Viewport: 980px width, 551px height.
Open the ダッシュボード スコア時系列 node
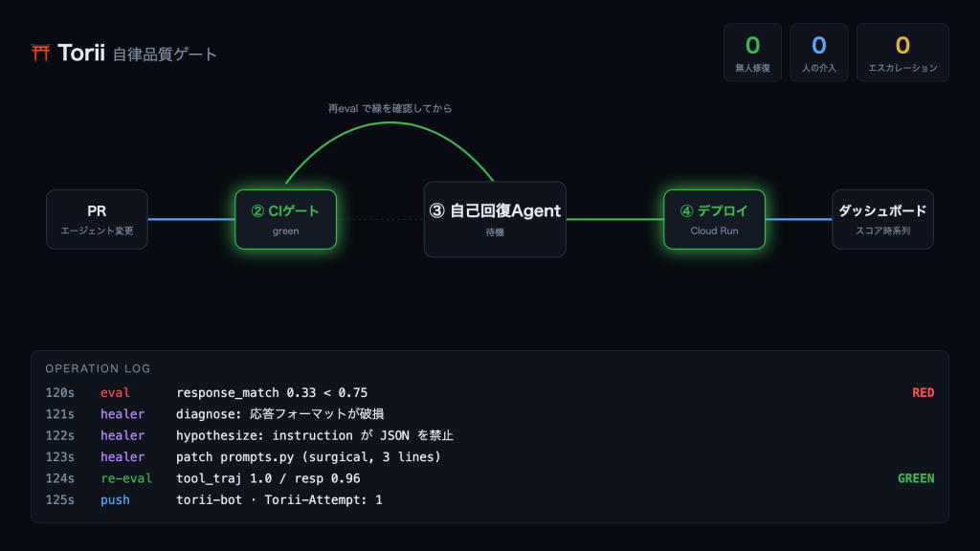coord(882,219)
